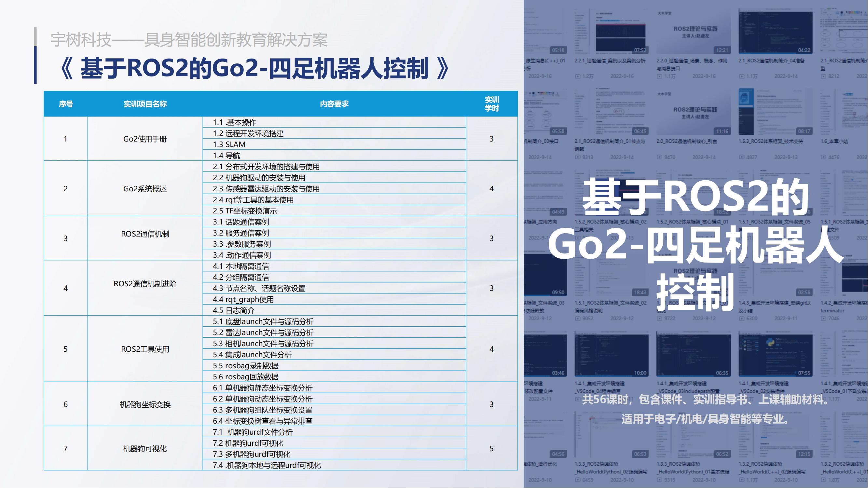This screenshot has height=488, width=868.
Task: Click row 3.3 参数服务案例
Action: [x=334, y=244]
